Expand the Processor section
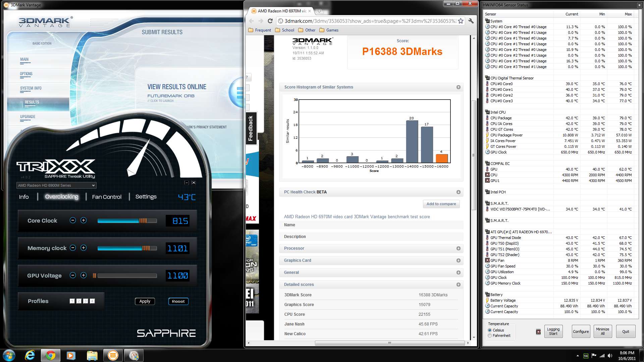The height and width of the screenshot is (362, 644). [459, 248]
